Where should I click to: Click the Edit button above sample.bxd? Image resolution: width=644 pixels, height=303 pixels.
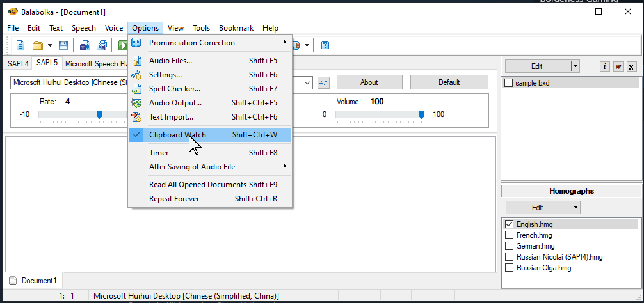[x=537, y=66]
